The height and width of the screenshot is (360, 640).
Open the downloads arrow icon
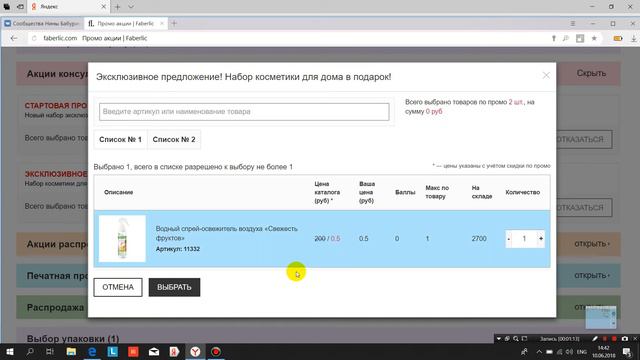pos(633,38)
